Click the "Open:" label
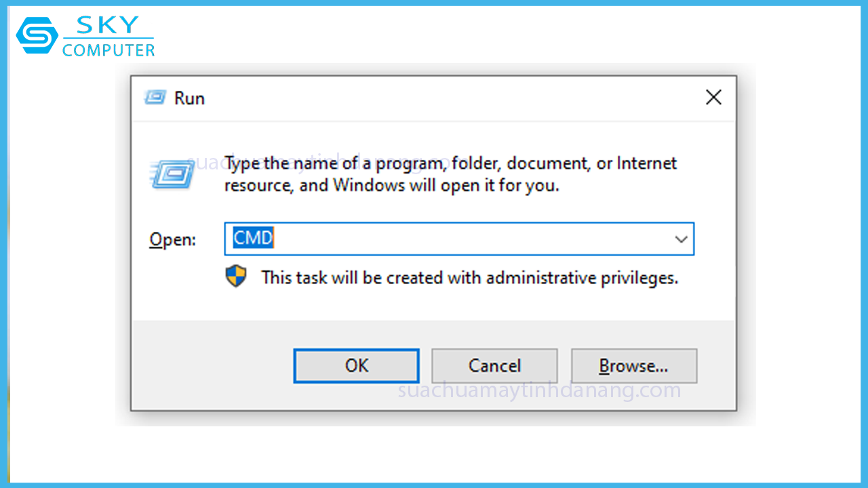 [172, 240]
